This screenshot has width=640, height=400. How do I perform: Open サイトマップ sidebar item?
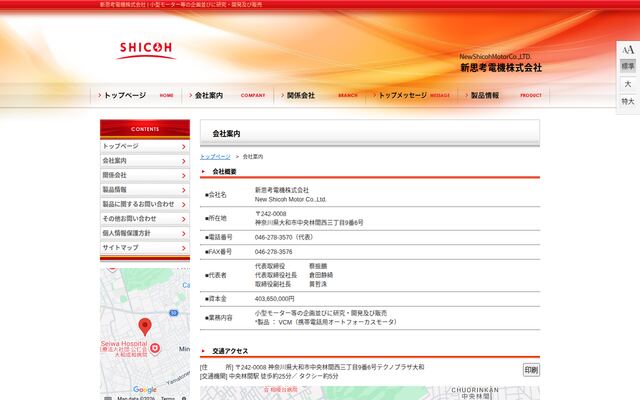click(x=145, y=248)
